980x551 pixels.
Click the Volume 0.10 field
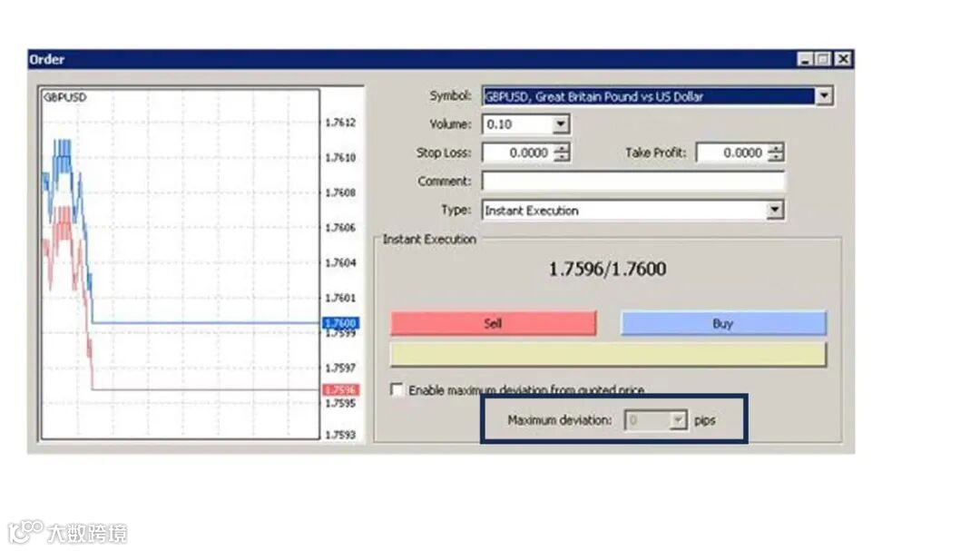coord(517,124)
